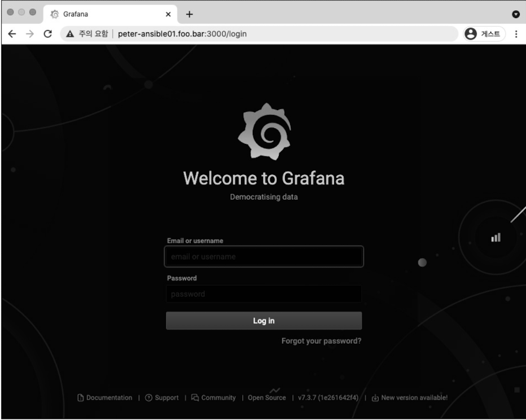Open the Open Source footer link
526x420 pixels.
click(x=267, y=397)
